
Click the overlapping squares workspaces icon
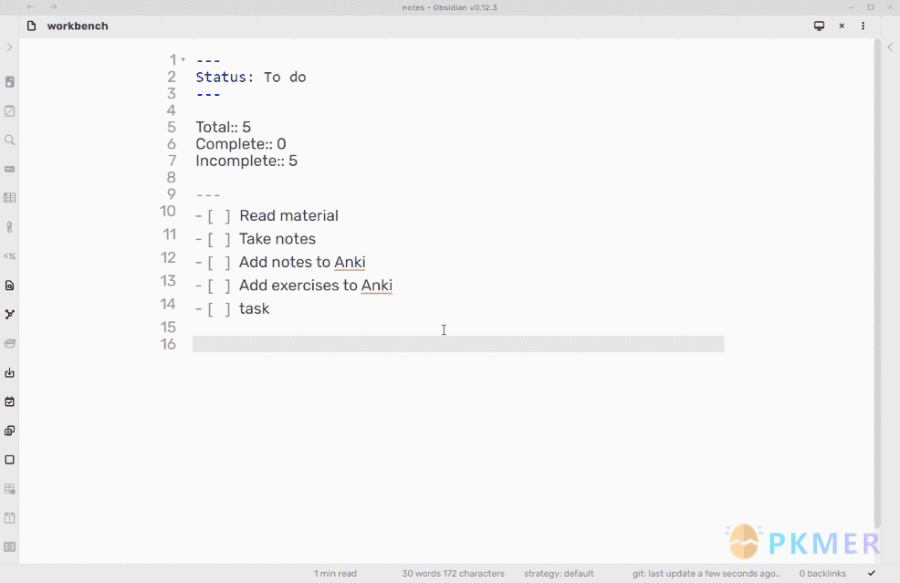click(x=10, y=430)
